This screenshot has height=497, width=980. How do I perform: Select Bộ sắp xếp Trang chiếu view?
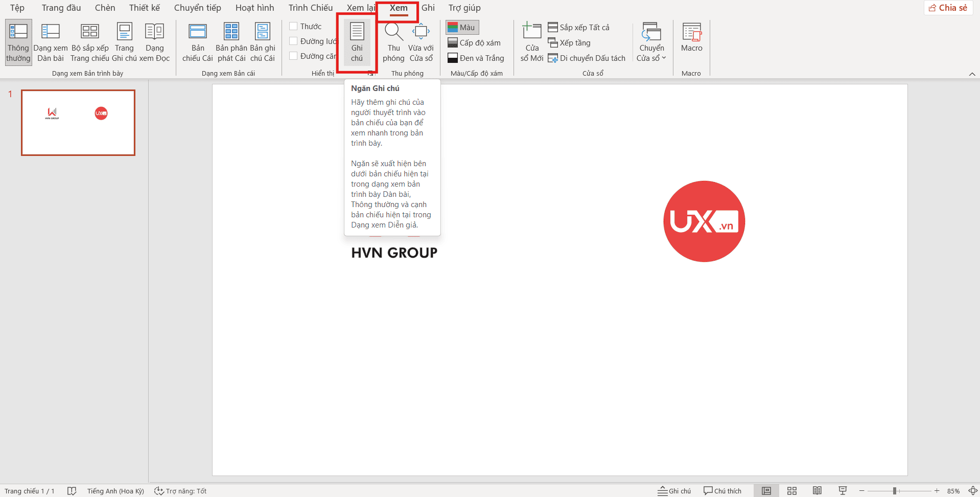[x=90, y=41]
